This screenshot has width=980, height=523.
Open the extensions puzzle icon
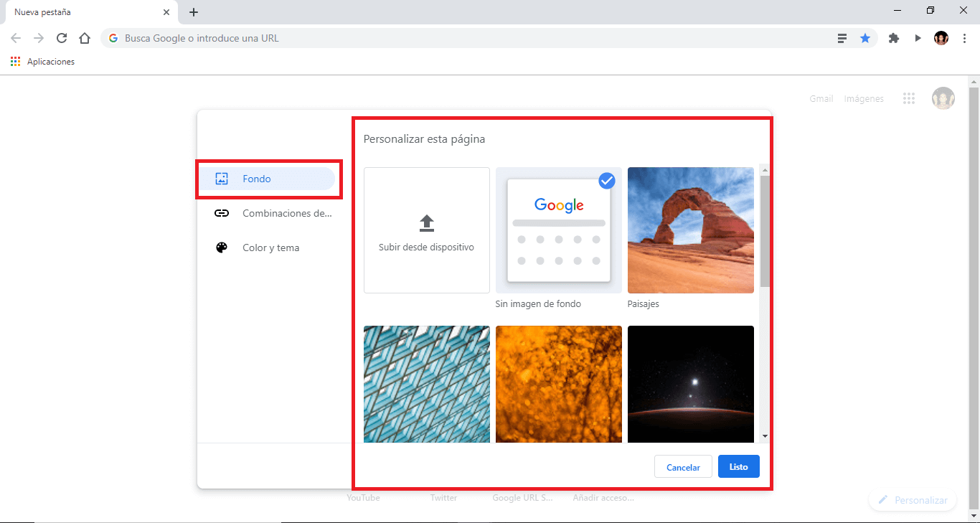[x=894, y=38]
